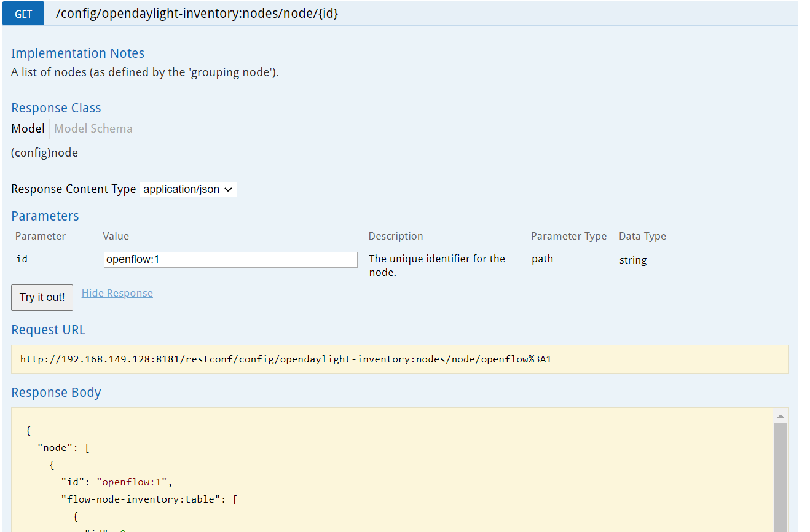Open the Response Content Type dropdown

point(188,189)
